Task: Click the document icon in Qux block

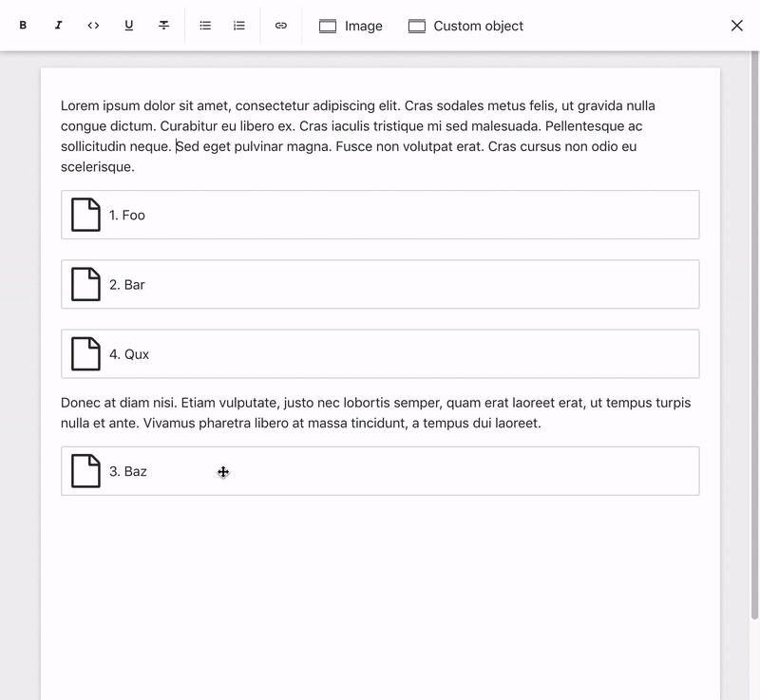Action: (x=85, y=353)
